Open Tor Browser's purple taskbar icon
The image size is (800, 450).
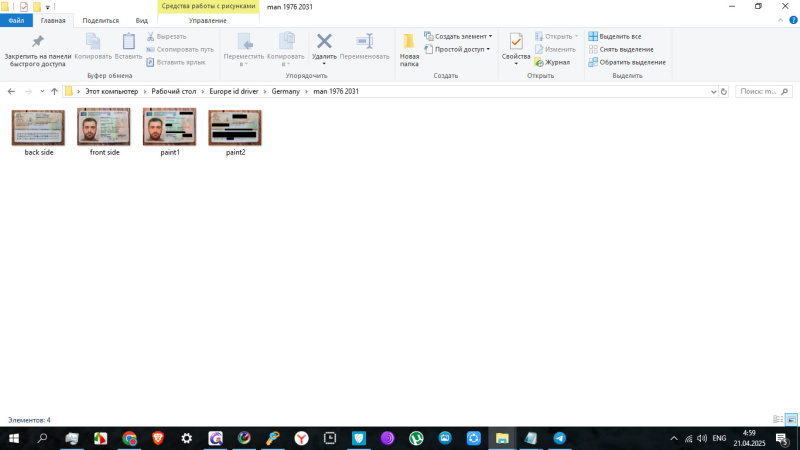388,438
